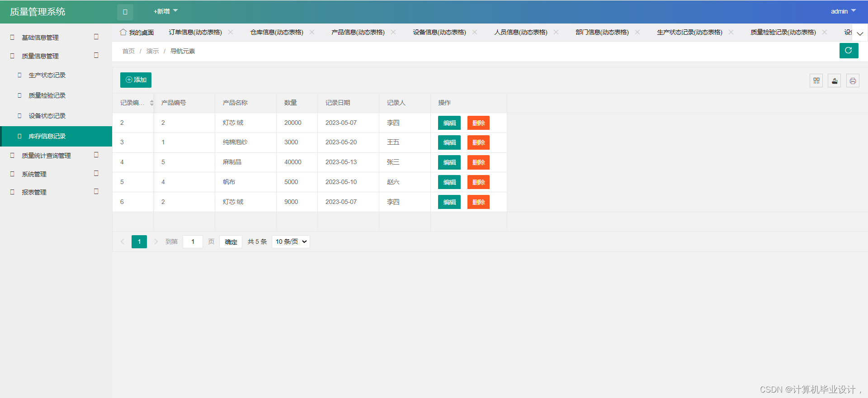Focus the page number input field
Viewport: 868px width, 398px height.
tap(193, 242)
